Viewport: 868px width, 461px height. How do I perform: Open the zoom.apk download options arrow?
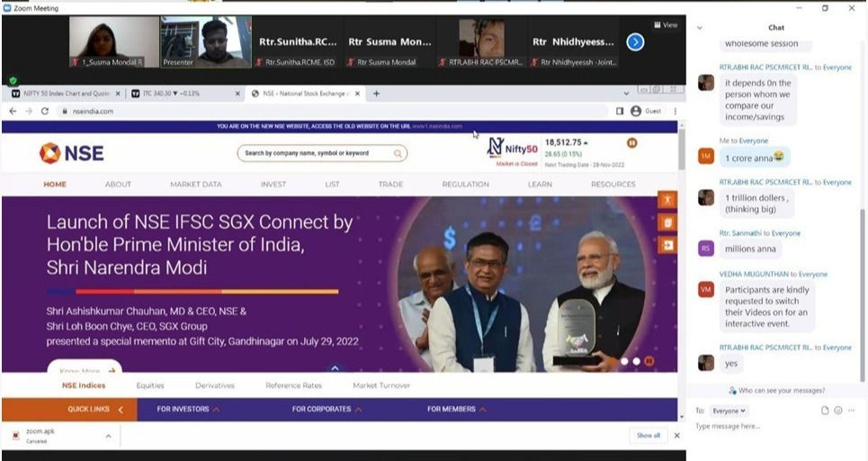109,437
